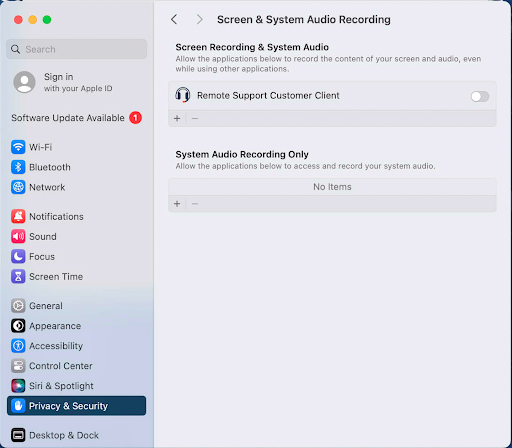Click the green zoom window button

[x=47, y=20]
